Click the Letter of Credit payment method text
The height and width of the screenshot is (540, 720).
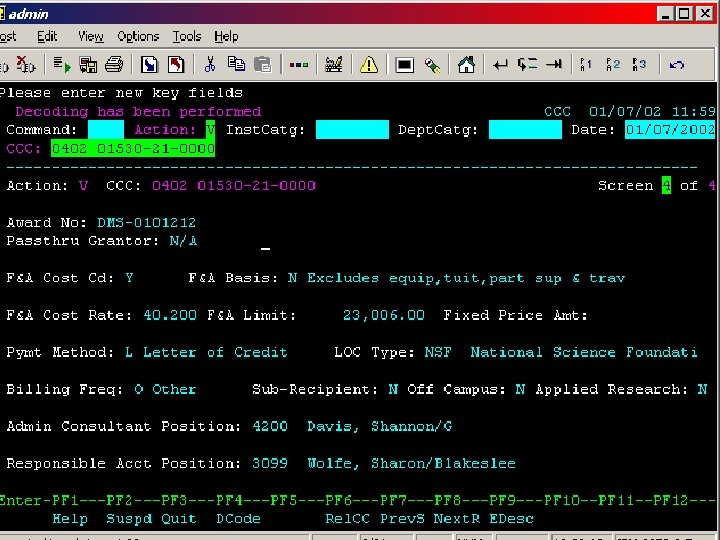[215, 352]
